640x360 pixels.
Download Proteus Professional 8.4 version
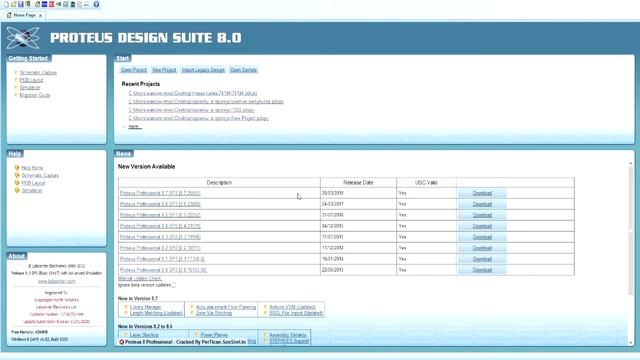click(x=482, y=226)
